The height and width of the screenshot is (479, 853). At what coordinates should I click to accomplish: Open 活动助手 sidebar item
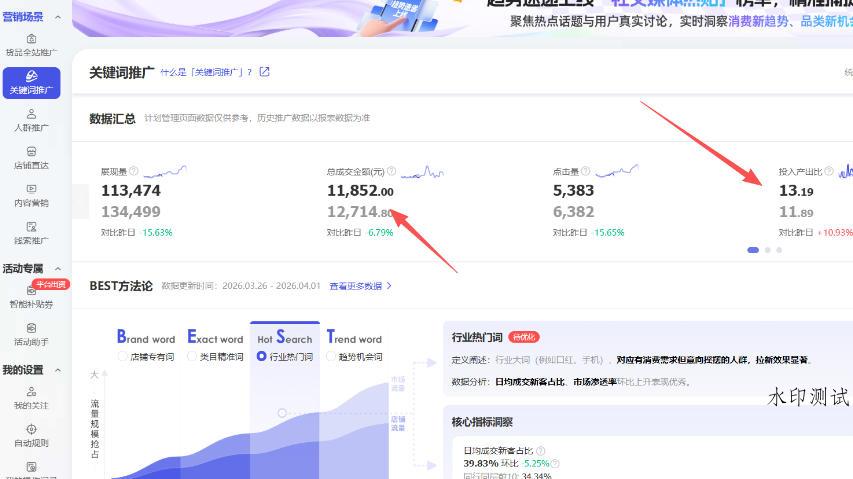32,334
